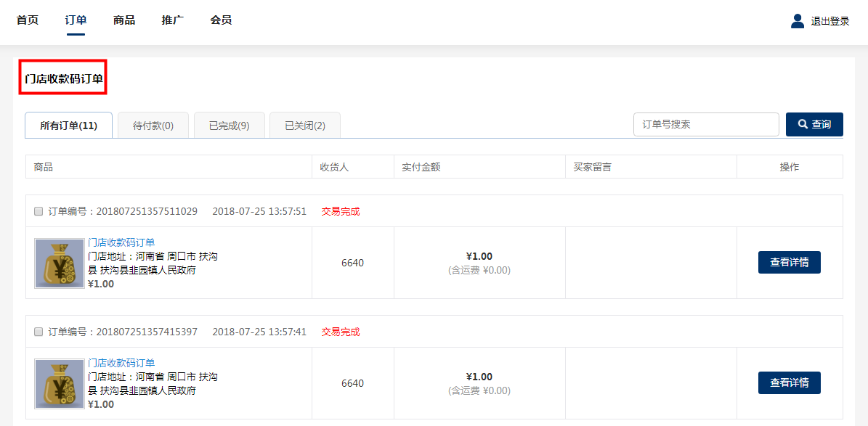Click 查看详情 for the first order

[789, 263]
